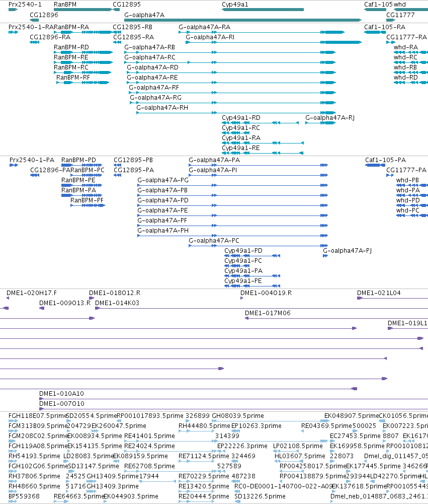This screenshot has width=428, height=504.
Task: Open transcript label whd-RD
Action: click(x=406, y=78)
